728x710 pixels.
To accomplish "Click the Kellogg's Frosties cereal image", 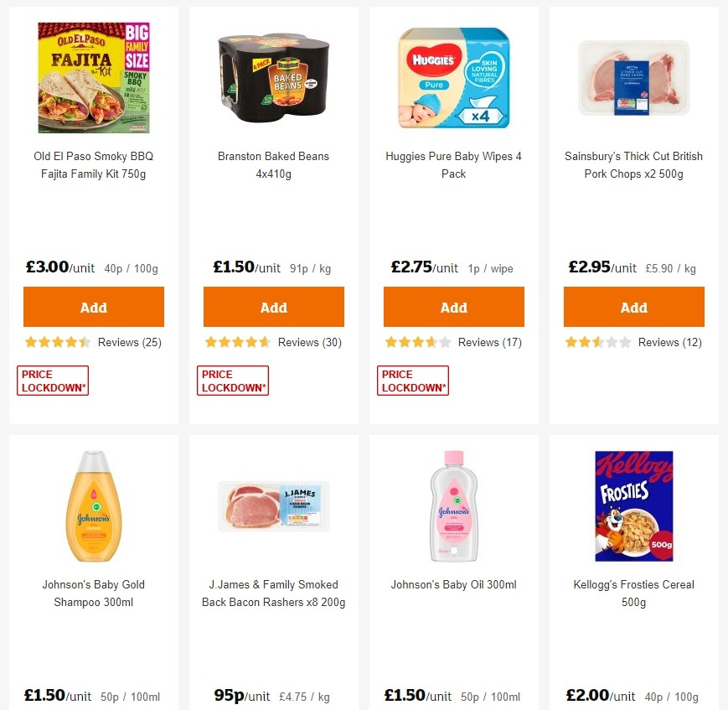I will click(x=633, y=505).
